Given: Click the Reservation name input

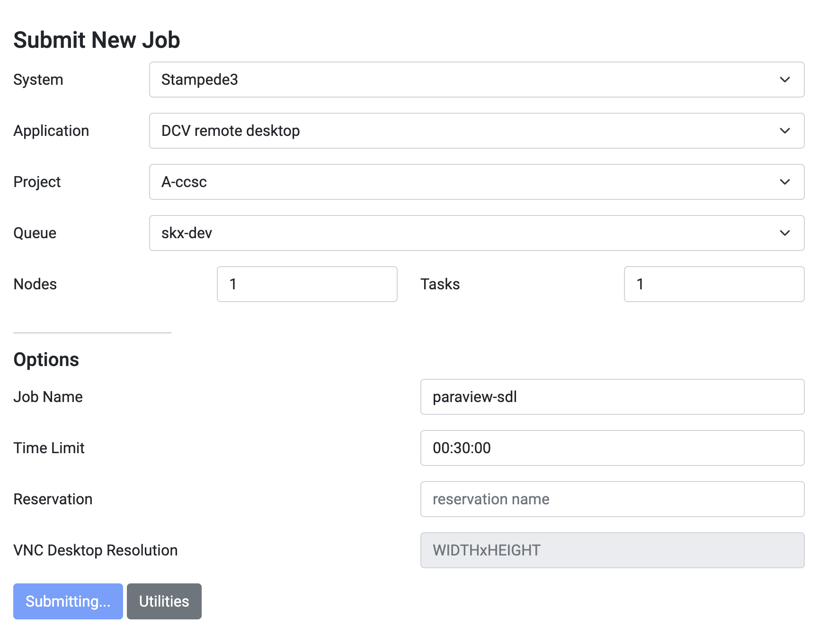Looking at the screenshot, I should tap(613, 499).
